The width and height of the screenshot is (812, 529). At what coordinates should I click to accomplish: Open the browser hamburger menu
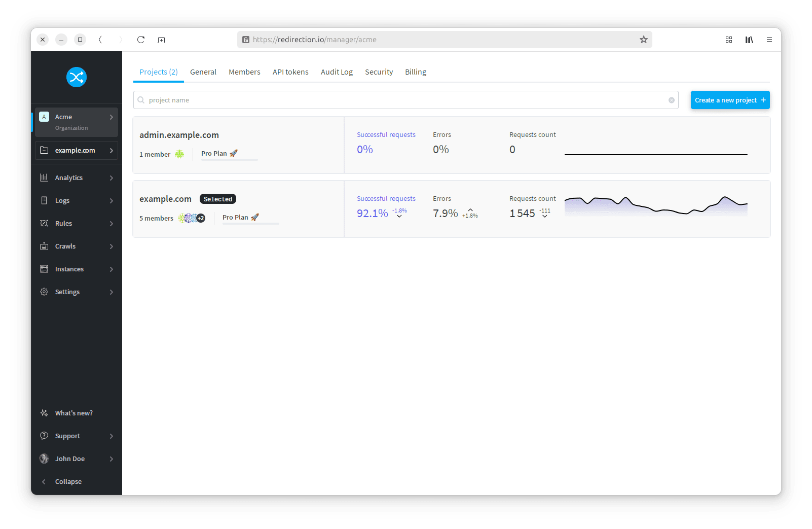click(x=769, y=40)
